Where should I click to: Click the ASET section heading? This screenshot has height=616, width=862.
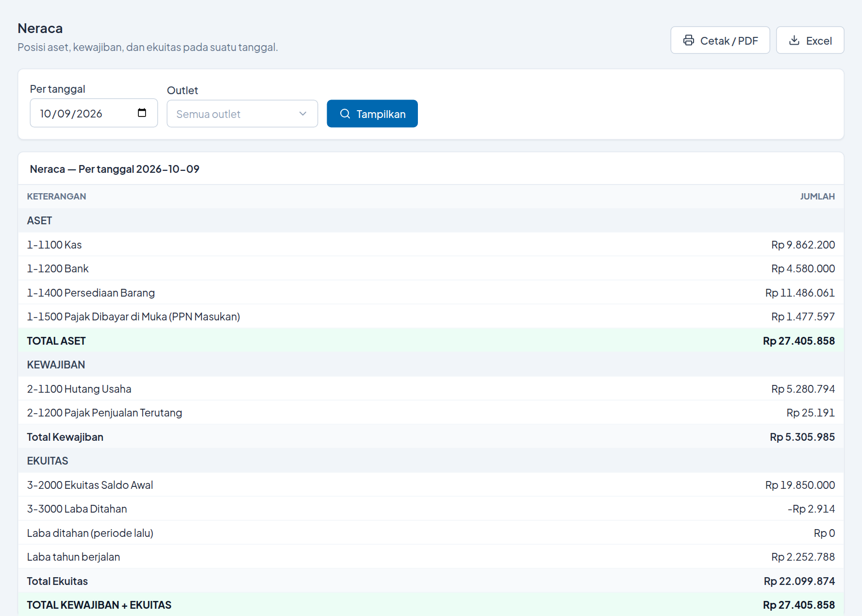(x=39, y=220)
